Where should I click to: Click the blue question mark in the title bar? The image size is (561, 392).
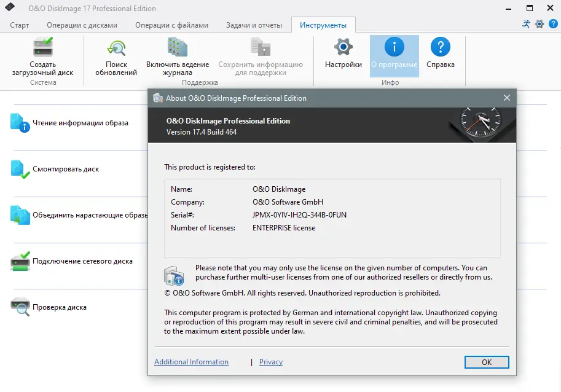click(554, 23)
